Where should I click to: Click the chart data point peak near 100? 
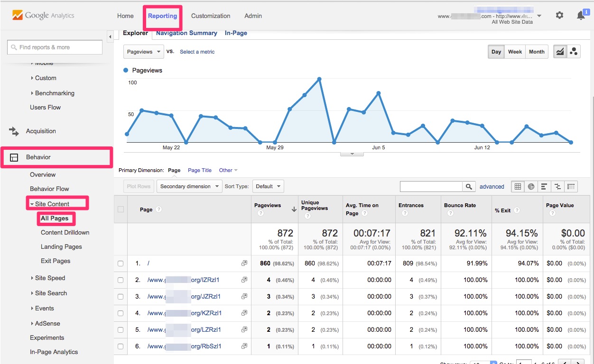point(319,79)
